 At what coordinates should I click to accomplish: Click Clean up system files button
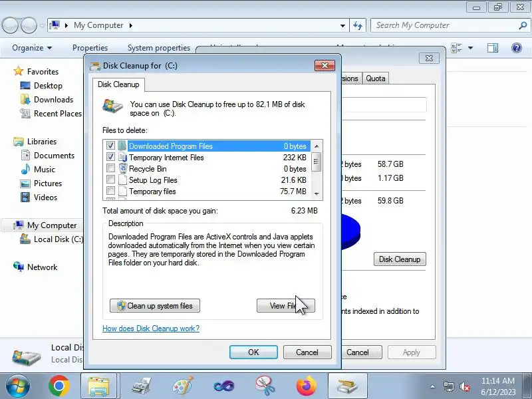155,306
